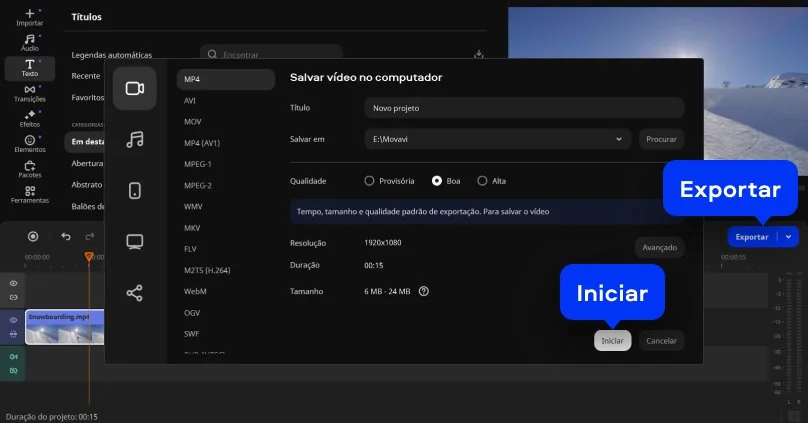The image size is (808, 423).
Task: Expand the Salvar em folder dropdown
Action: click(x=620, y=139)
